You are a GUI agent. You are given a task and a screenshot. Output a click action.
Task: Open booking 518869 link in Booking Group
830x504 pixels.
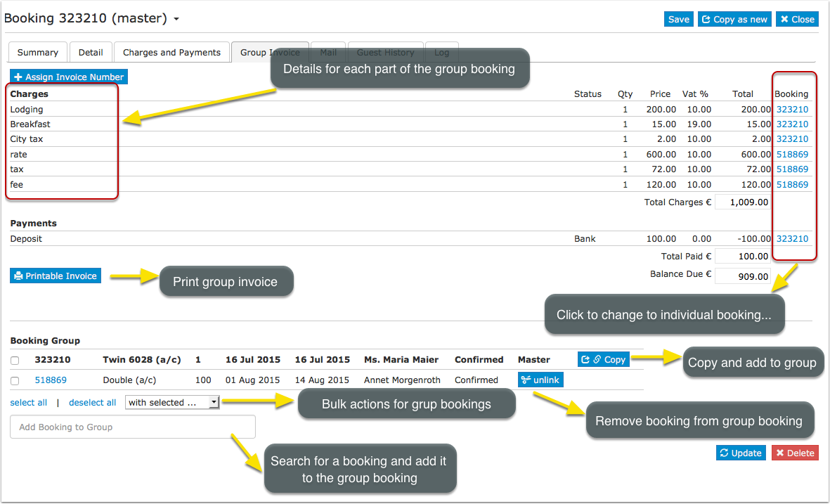coord(51,380)
